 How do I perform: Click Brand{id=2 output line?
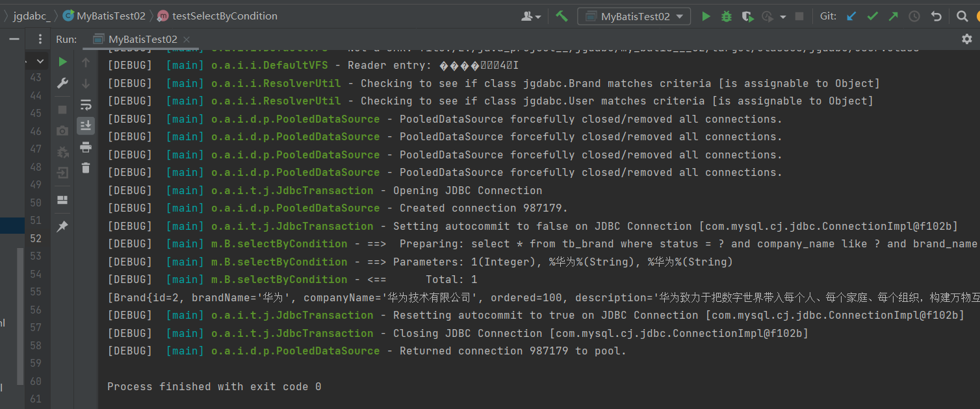[543, 297]
